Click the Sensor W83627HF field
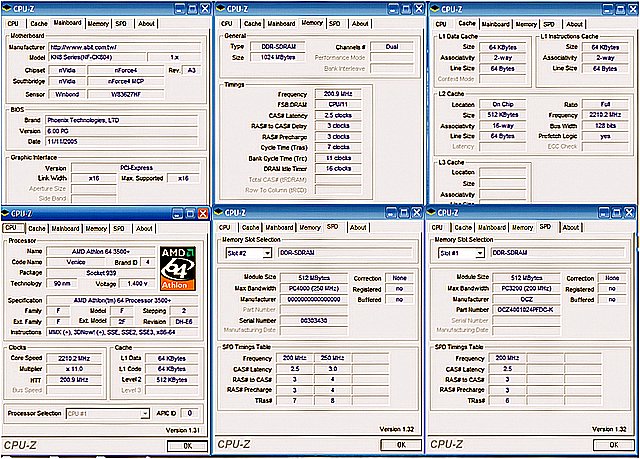Viewport: 640px width, 459px height. pos(126,94)
